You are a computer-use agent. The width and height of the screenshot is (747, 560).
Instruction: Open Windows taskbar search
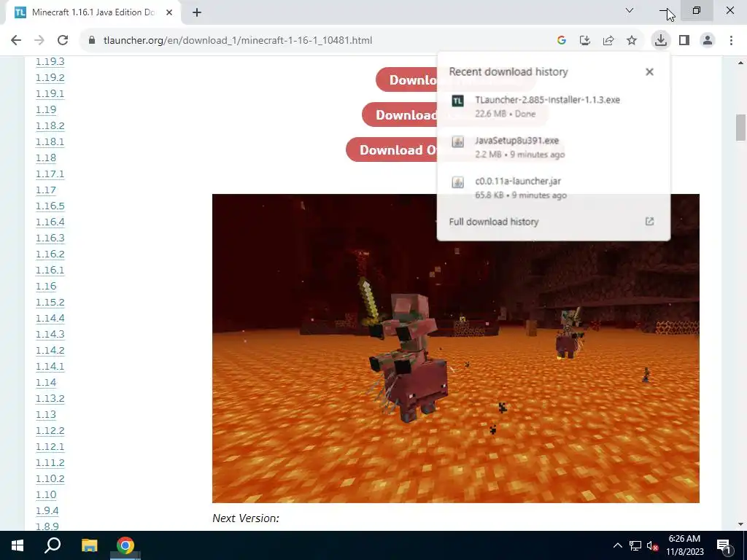[53, 545]
